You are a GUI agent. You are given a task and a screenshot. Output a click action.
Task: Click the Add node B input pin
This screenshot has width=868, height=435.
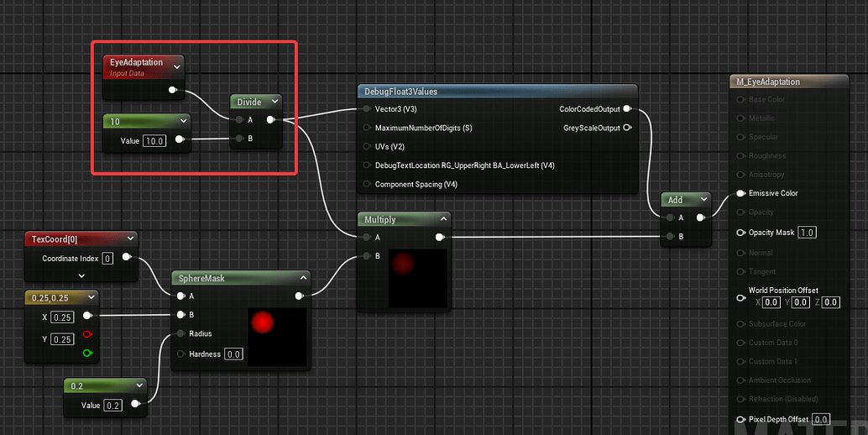point(670,236)
